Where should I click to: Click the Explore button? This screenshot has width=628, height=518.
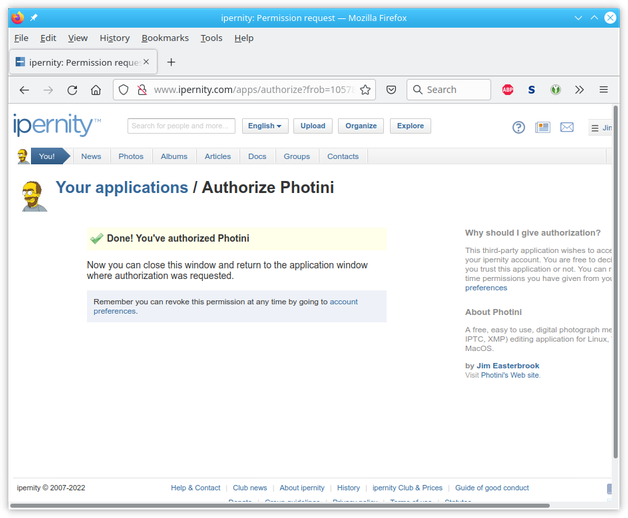tap(410, 126)
